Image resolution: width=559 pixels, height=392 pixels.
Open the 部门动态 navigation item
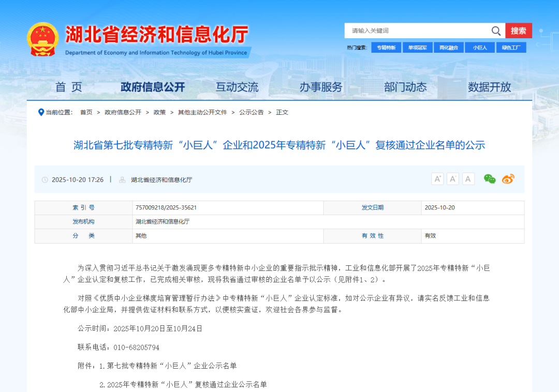pyautogui.click(x=405, y=87)
